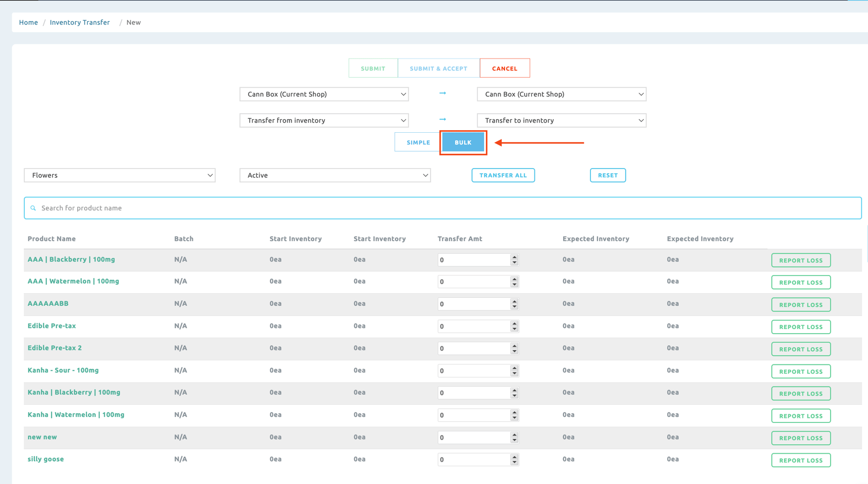Open Transfer to inventory dropdown
The image size is (868, 484).
[x=561, y=121]
